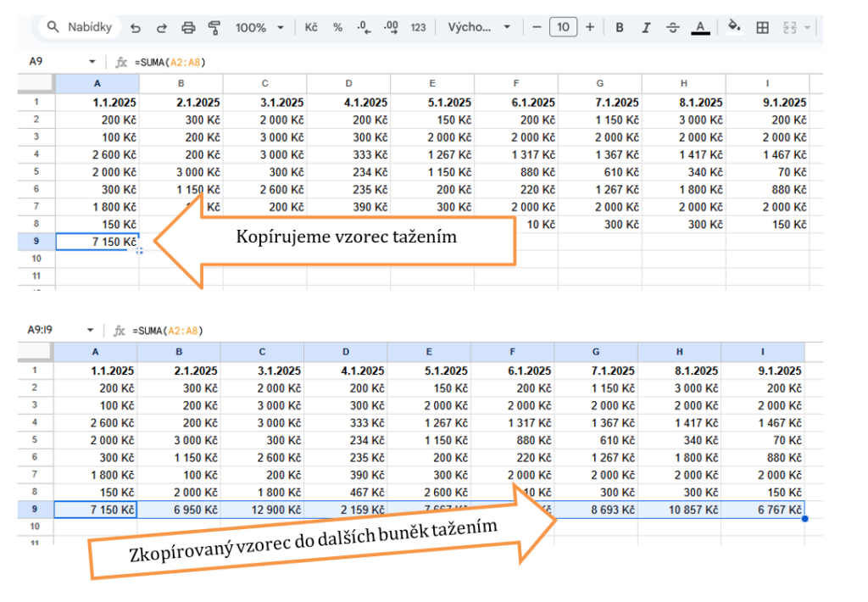The width and height of the screenshot is (868, 602).
Task: Toggle italic formatting
Action: click(646, 28)
